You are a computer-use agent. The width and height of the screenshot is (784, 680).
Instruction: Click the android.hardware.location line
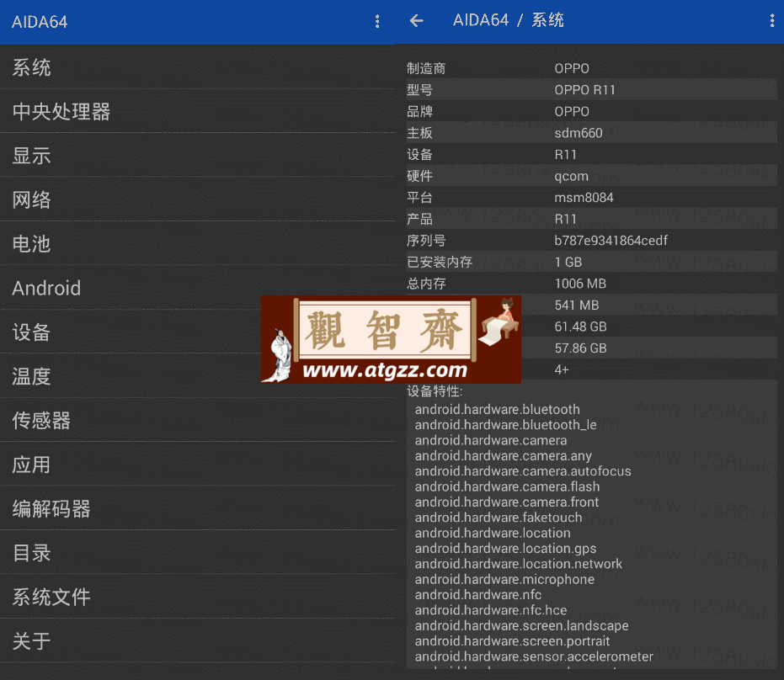pyautogui.click(x=493, y=533)
